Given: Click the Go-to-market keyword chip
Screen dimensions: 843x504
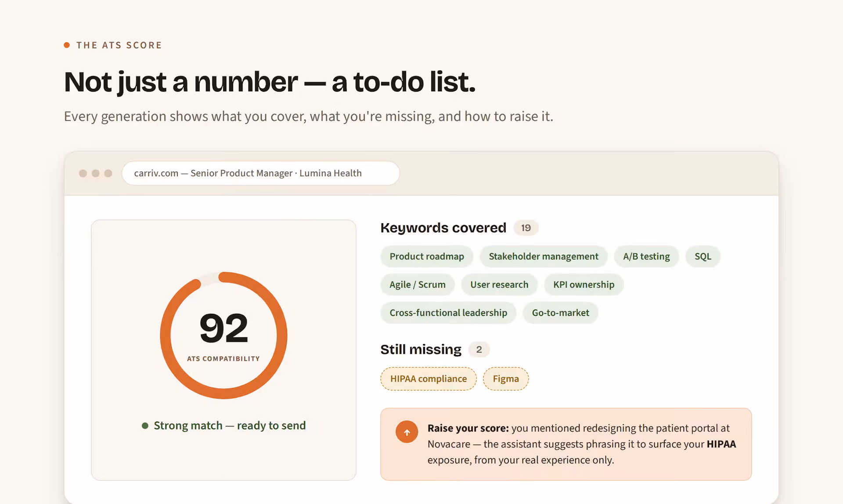Looking at the screenshot, I should [x=561, y=313].
